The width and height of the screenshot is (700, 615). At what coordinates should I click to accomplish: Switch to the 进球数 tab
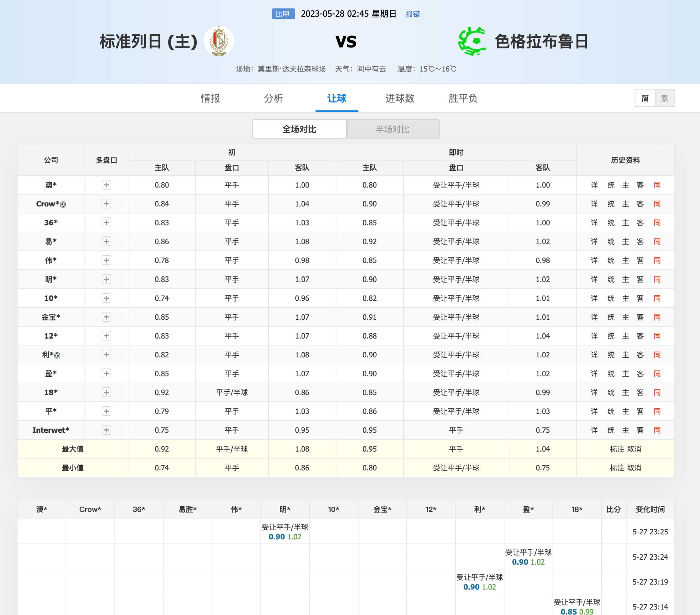pos(400,98)
